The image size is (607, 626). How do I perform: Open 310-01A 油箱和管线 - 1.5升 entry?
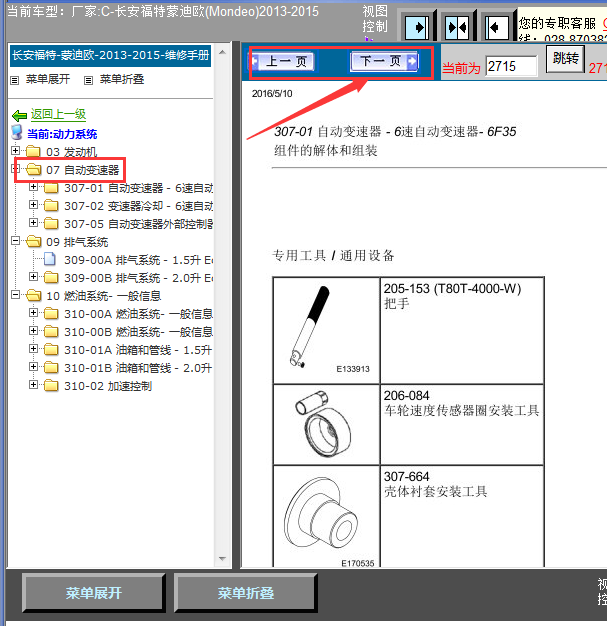[138, 350]
